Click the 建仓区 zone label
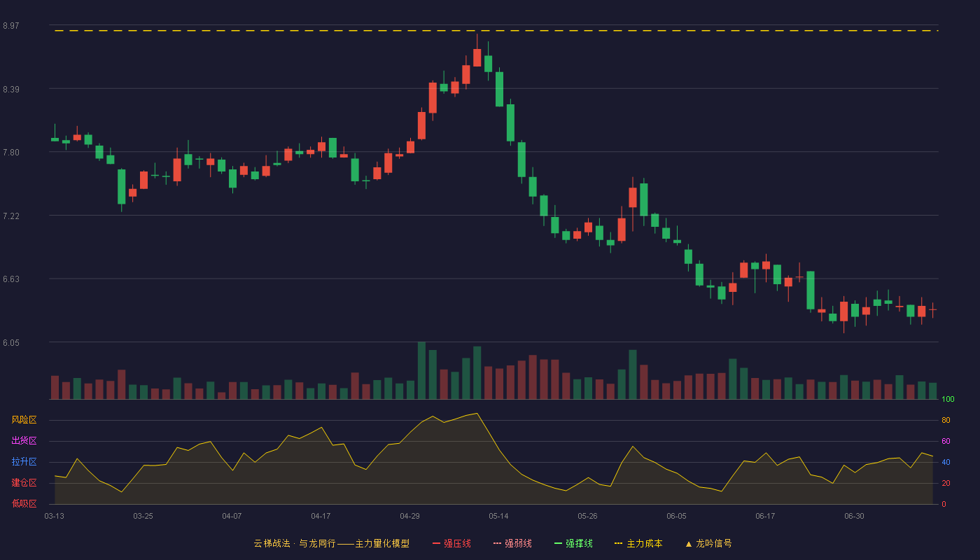The width and height of the screenshot is (980, 560). click(24, 483)
